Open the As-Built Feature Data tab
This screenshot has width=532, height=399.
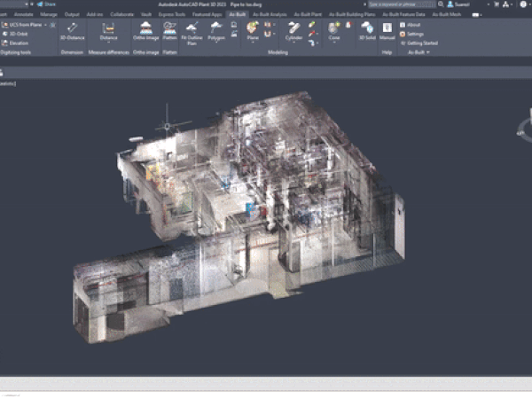tap(403, 14)
